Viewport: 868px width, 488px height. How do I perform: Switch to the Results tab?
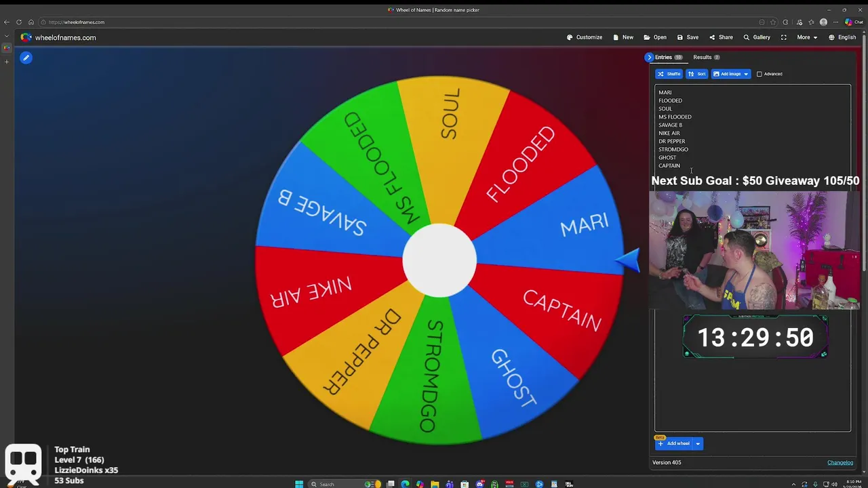706,58
